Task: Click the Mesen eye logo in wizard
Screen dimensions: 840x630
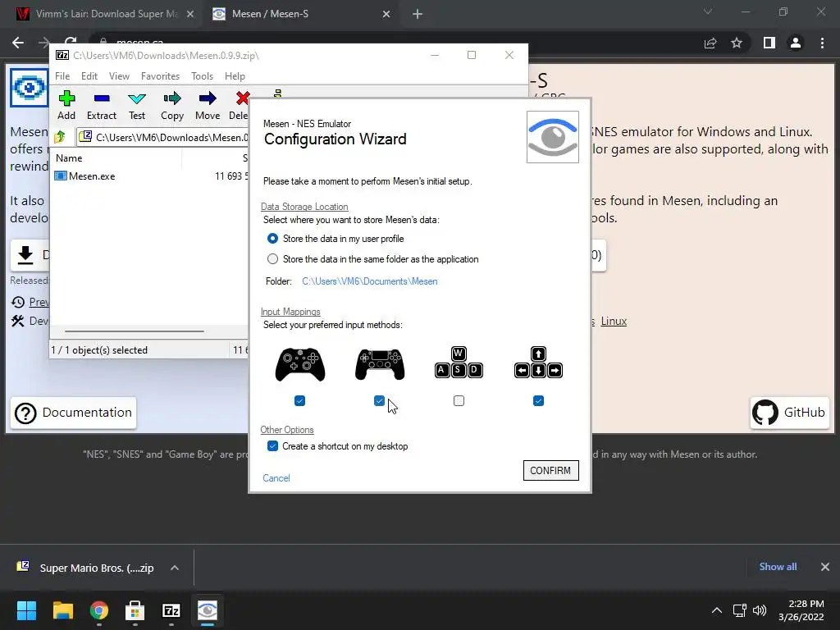Action: point(552,137)
